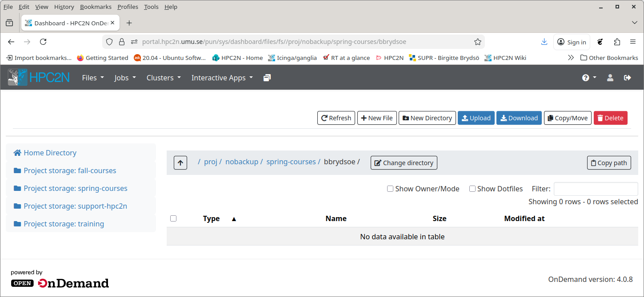The image size is (644, 297).
Task: Bookmark this page with the star icon
Action: [478, 41]
